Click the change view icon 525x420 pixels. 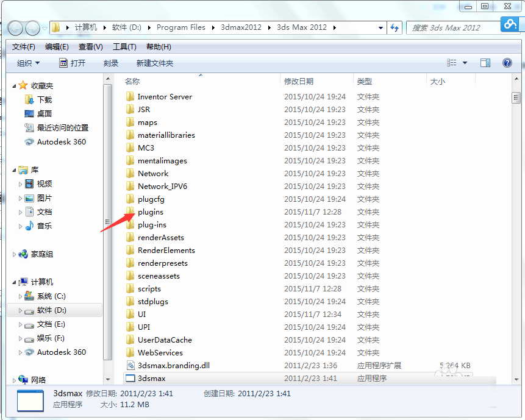click(x=452, y=63)
